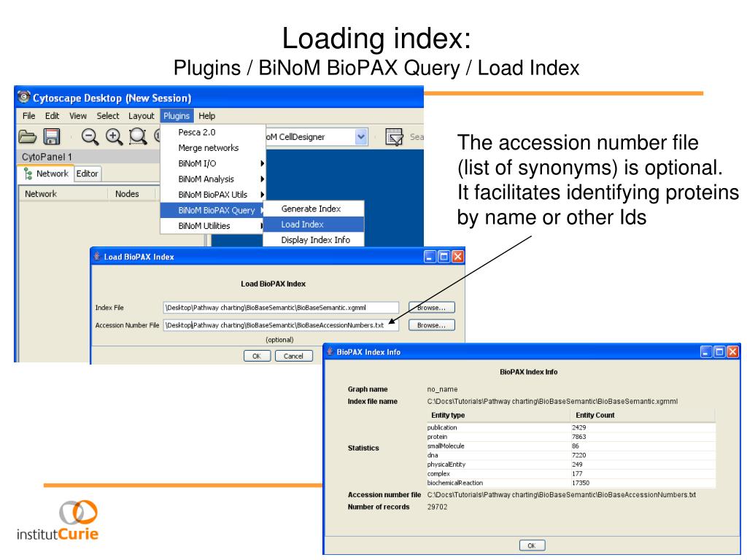
Task: Click the Java icon in BioPAX Index Info title
Action: click(329, 351)
